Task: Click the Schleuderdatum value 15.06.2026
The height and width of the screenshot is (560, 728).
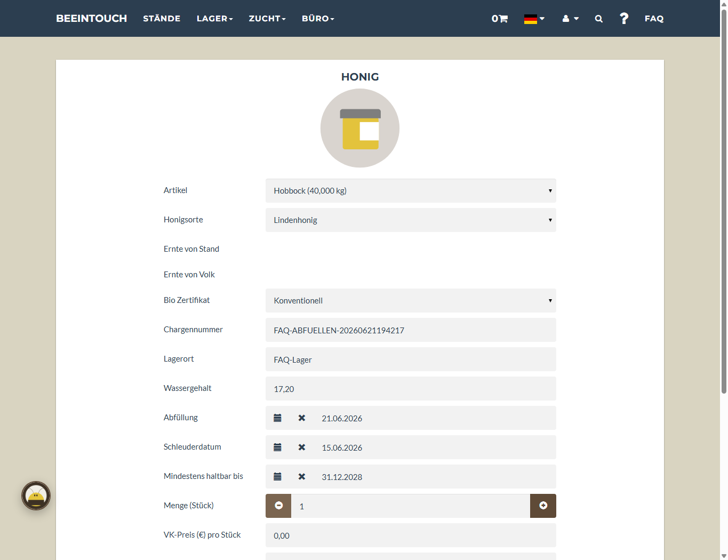Action: (342, 448)
